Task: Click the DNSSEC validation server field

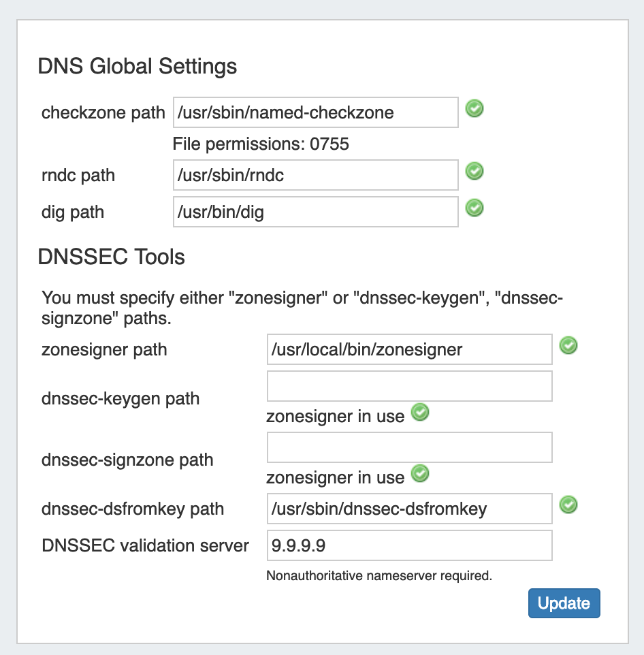Action: (409, 545)
